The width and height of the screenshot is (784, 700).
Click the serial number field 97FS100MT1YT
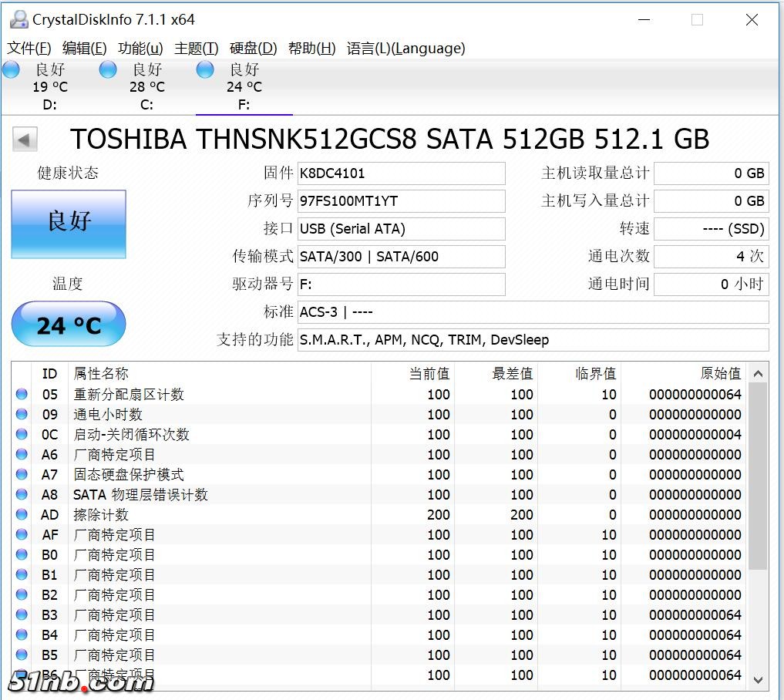pyautogui.click(x=401, y=201)
